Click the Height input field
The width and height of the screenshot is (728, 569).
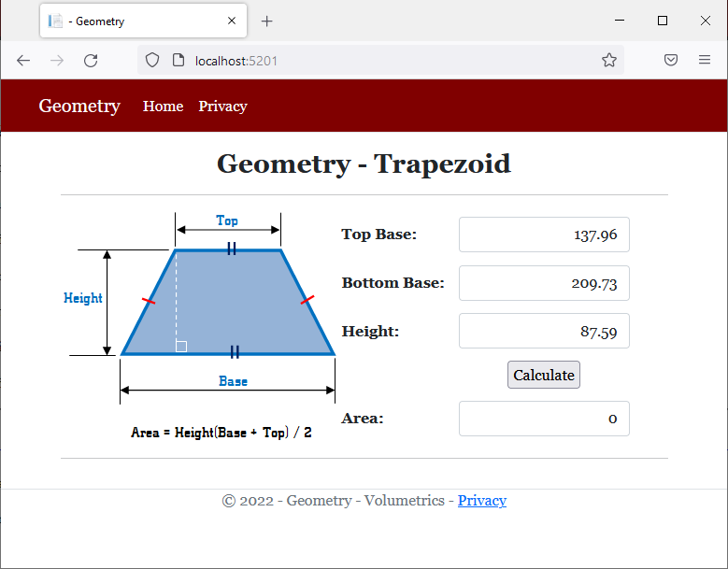tap(544, 331)
